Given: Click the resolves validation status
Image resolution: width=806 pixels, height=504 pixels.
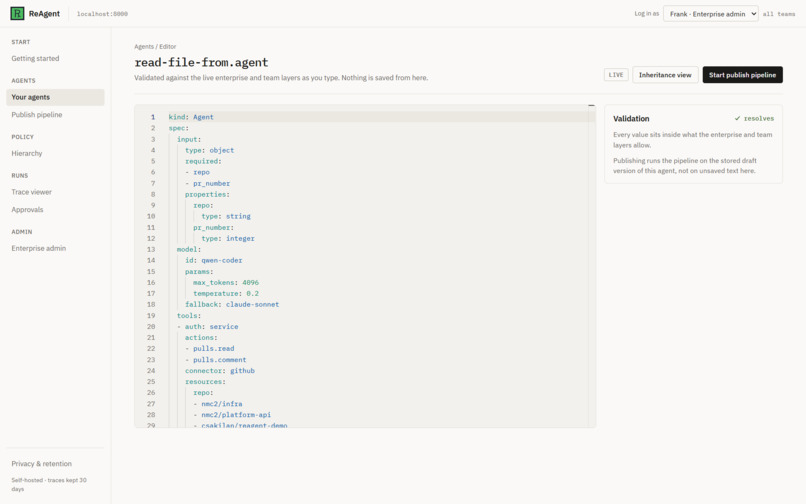Looking at the screenshot, I should [x=754, y=119].
